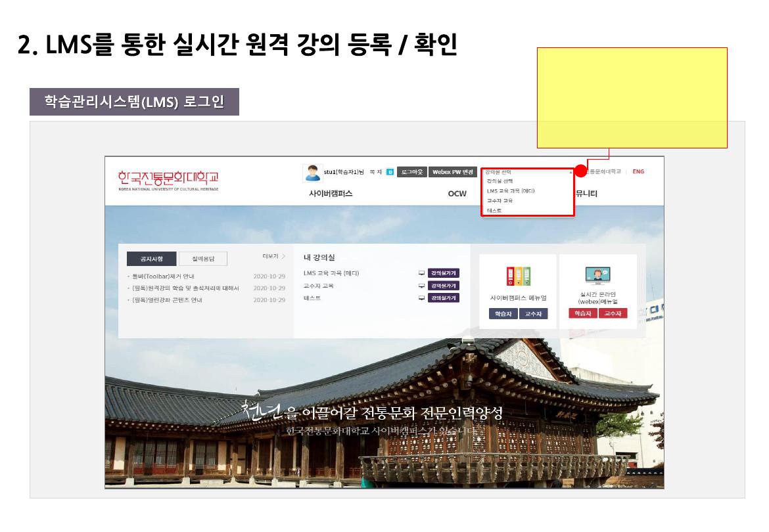Choose the 강의실 선택 placeholder option in the list
Screen dimensions: 769x532
tap(500, 181)
